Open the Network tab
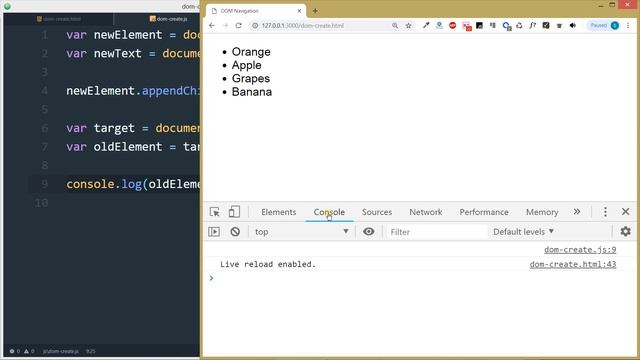Viewport: 640px width, 360px height. pos(426,212)
